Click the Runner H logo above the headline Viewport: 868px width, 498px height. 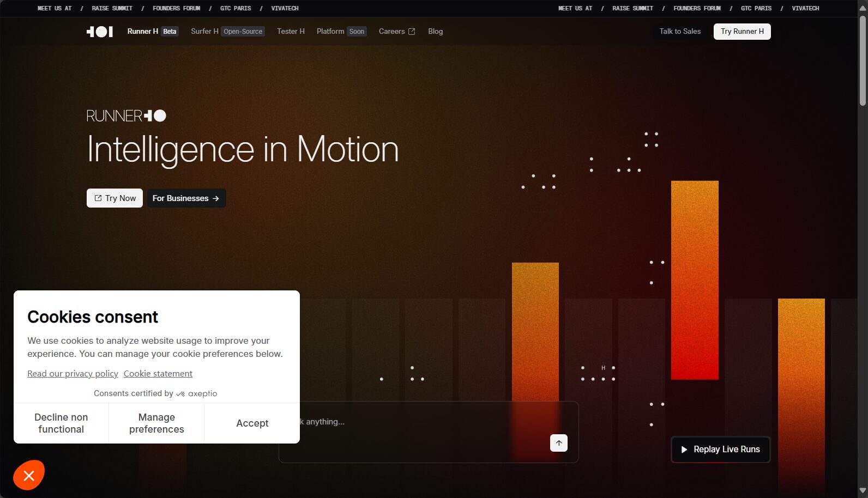[x=126, y=116]
